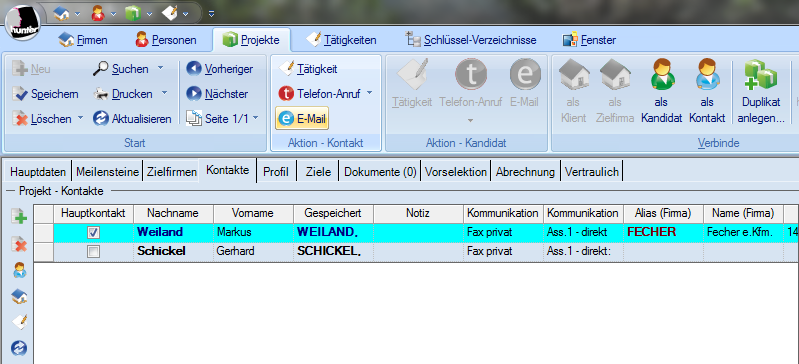This screenshot has height=364, width=799.
Task: Switch to the Personen ribbon tab
Action: [166, 40]
